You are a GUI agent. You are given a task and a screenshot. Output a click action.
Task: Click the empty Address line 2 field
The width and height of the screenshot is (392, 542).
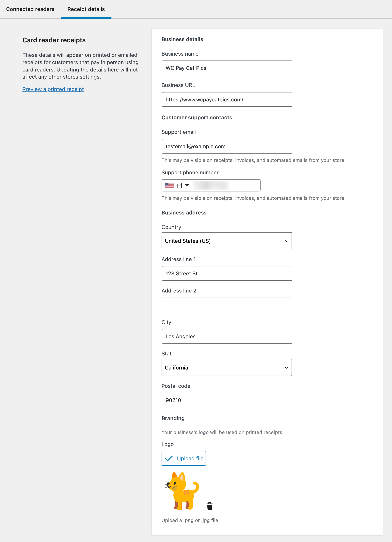pos(227,305)
